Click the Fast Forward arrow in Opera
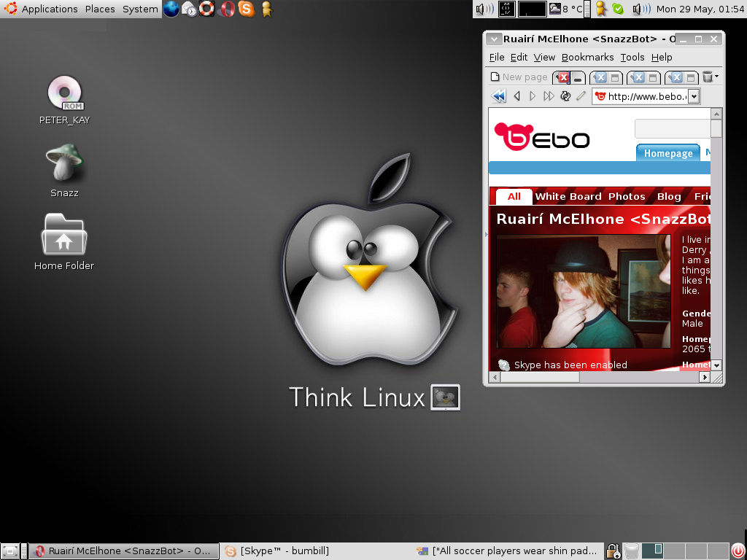This screenshot has height=560, width=747. [549, 96]
